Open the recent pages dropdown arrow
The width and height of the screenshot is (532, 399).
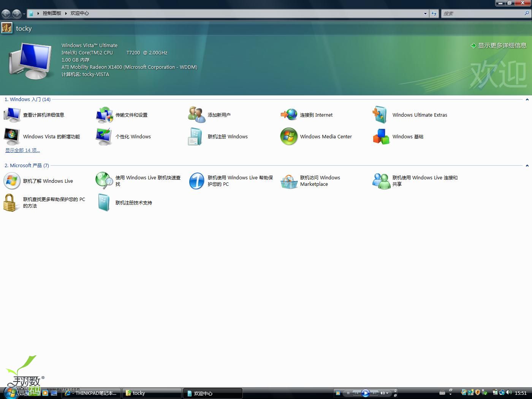(x=24, y=14)
